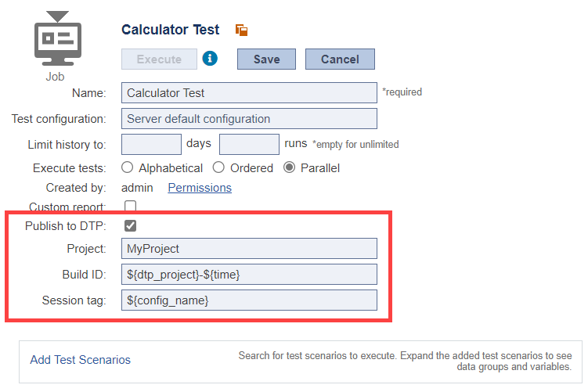Select the Parallel execution option

(x=289, y=167)
